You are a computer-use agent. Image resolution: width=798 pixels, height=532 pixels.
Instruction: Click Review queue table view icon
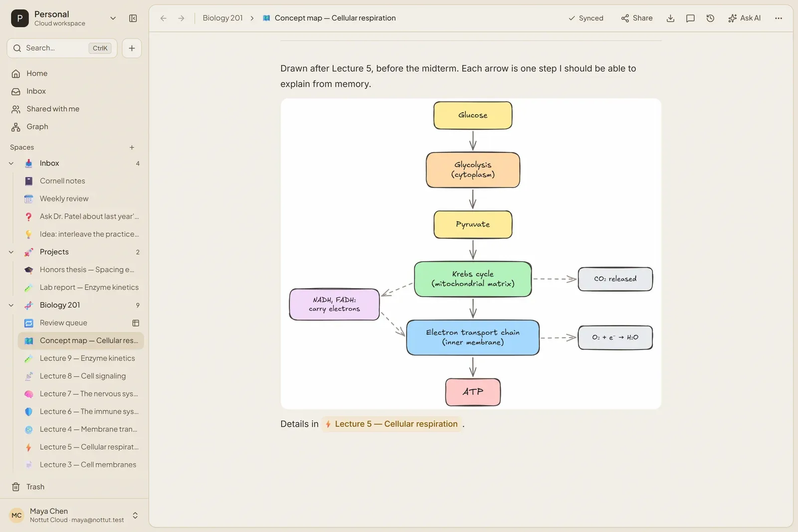[x=136, y=323]
